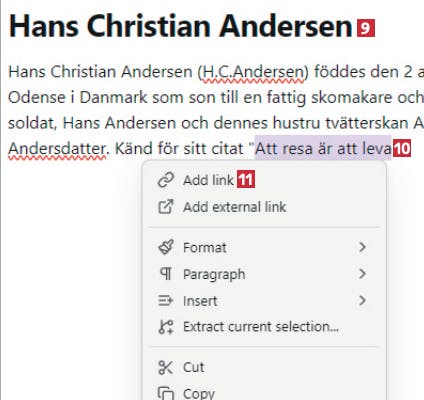Click the scissors Cut icon

(x=166, y=367)
